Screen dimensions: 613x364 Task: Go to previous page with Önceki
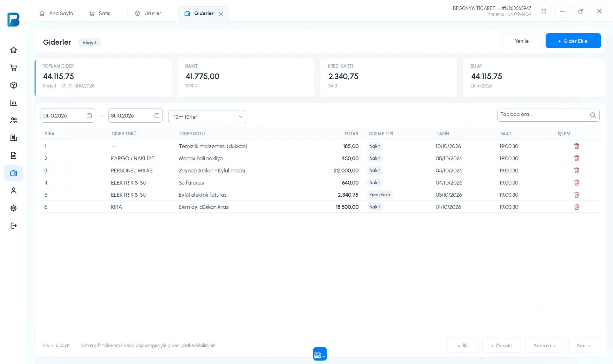[x=502, y=345]
